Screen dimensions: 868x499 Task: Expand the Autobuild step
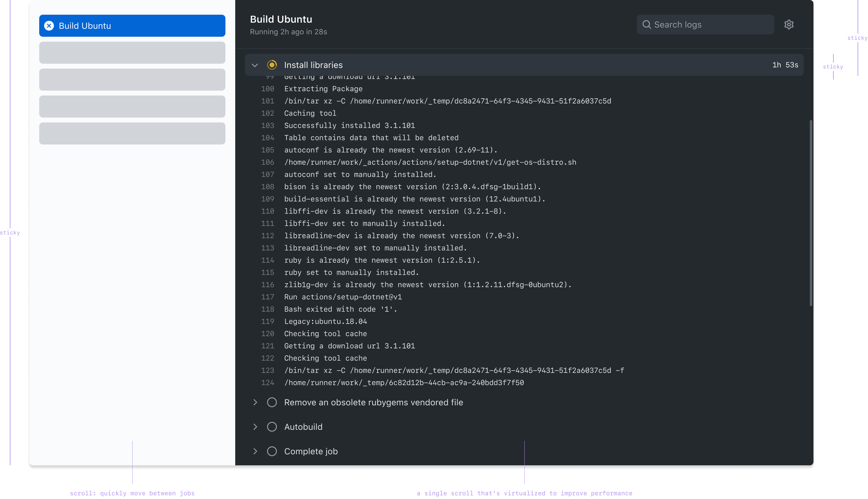255,427
